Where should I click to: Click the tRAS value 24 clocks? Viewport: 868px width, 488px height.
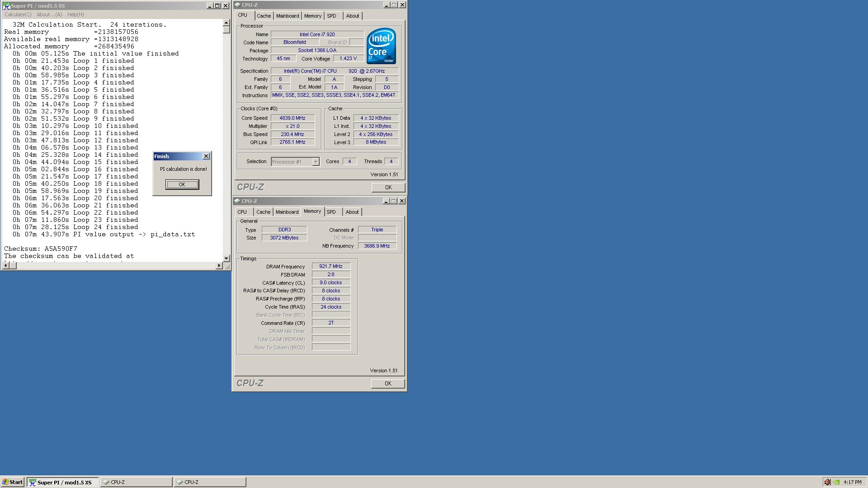[331, 307]
